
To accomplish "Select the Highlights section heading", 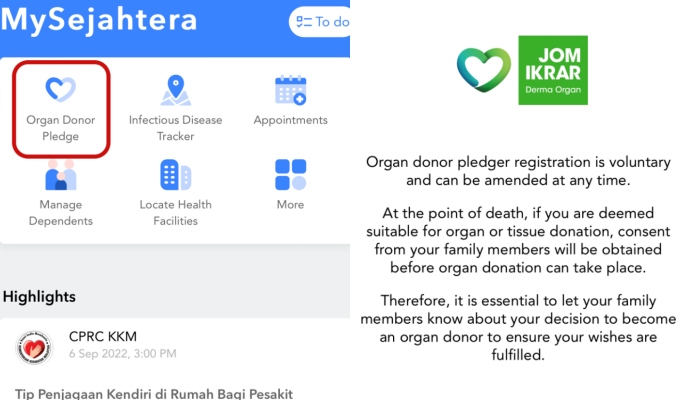I will click(39, 296).
